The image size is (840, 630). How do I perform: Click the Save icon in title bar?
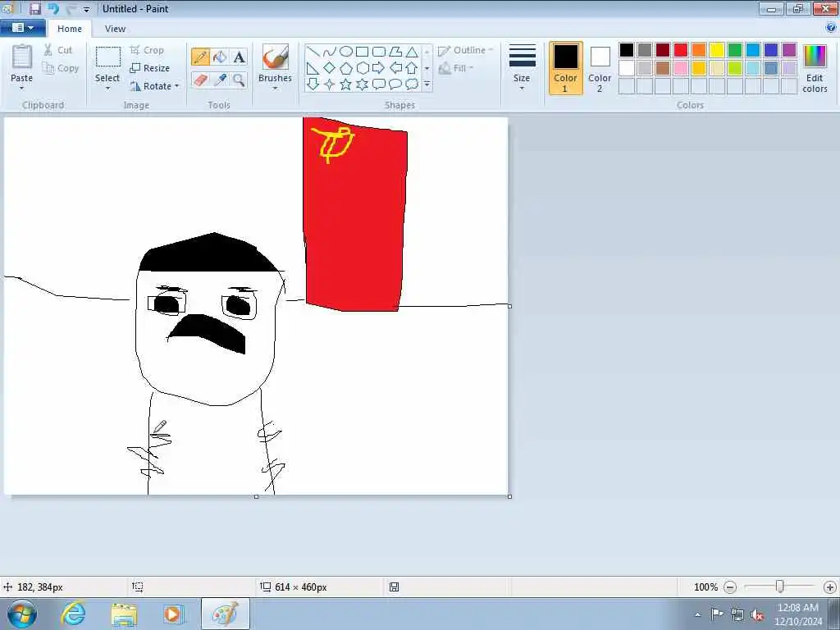click(x=34, y=8)
